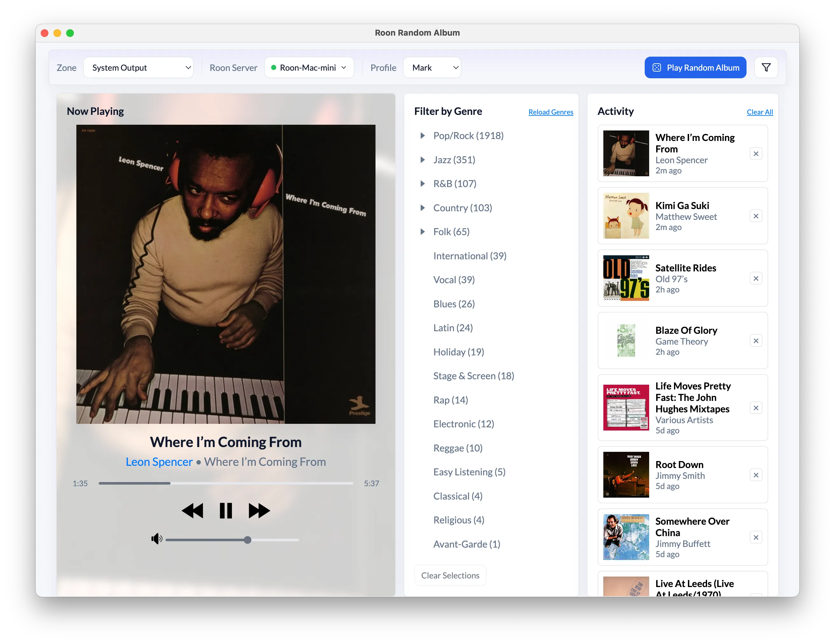
Task: Expand the Pop/Rock genre triangle
Action: point(423,136)
